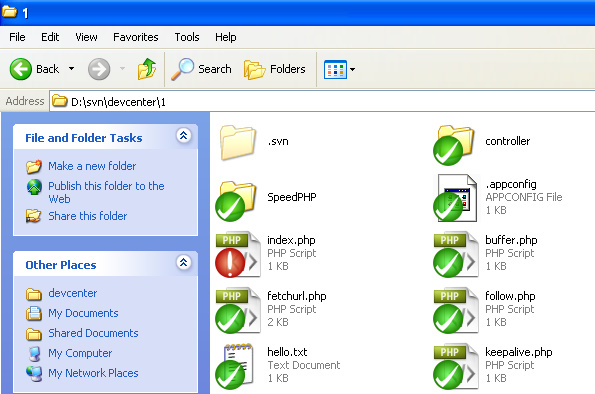Image resolution: width=595 pixels, height=394 pixels.
Task: Toggle the Folders pane icon
Action: pos(254,69)
